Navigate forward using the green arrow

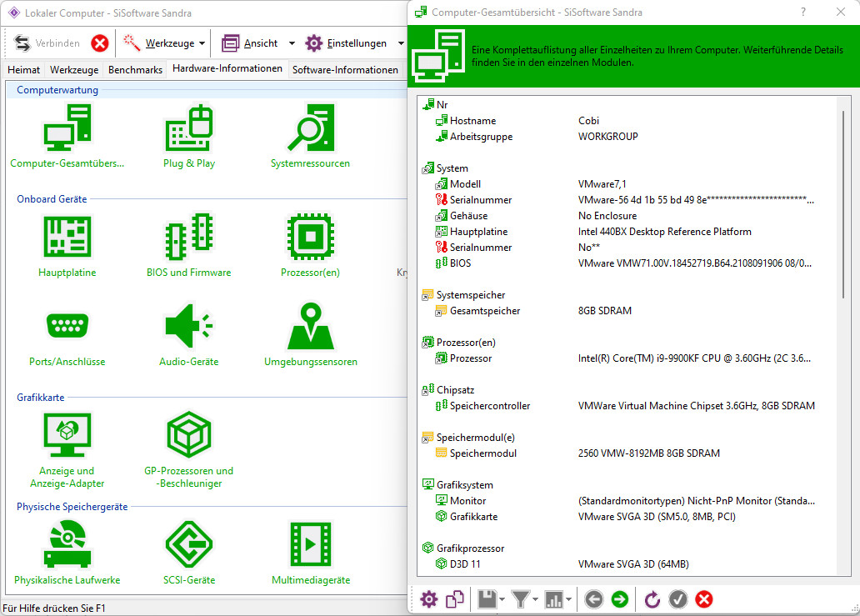(619, 599)
